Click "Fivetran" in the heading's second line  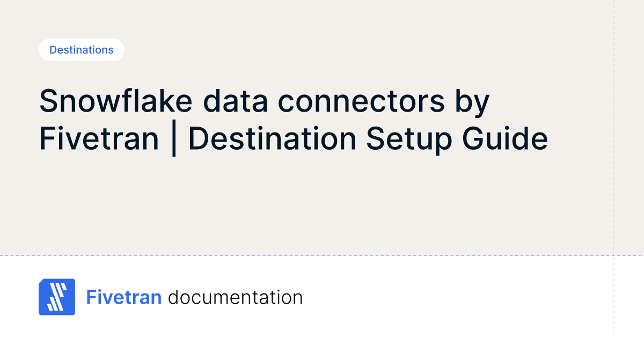[99, 139]
